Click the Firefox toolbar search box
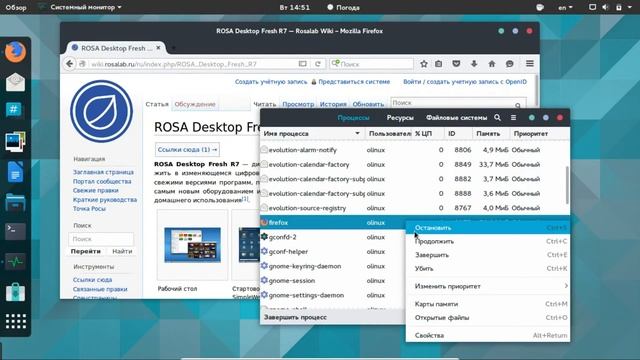 (x=371, y=64)
